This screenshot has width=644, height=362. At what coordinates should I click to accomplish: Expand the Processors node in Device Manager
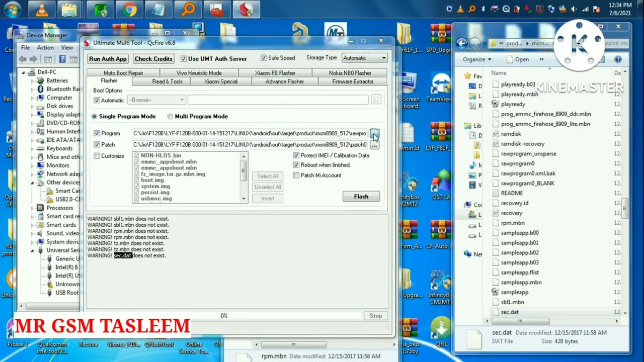(32, 208)
